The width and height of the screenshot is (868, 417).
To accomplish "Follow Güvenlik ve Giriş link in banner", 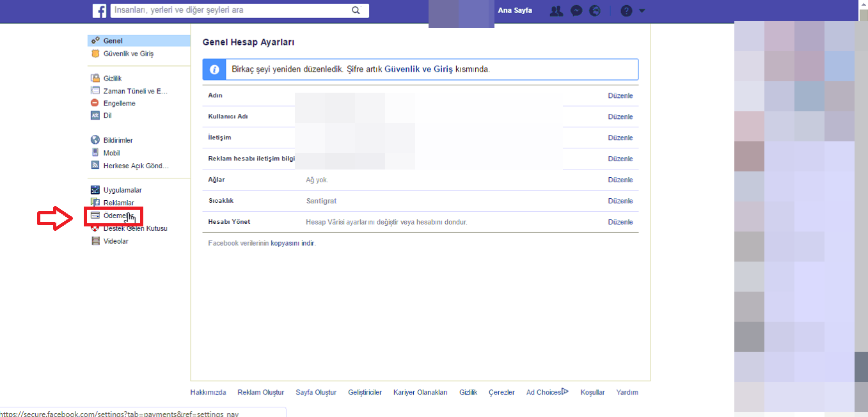I will tap(418, 69).
